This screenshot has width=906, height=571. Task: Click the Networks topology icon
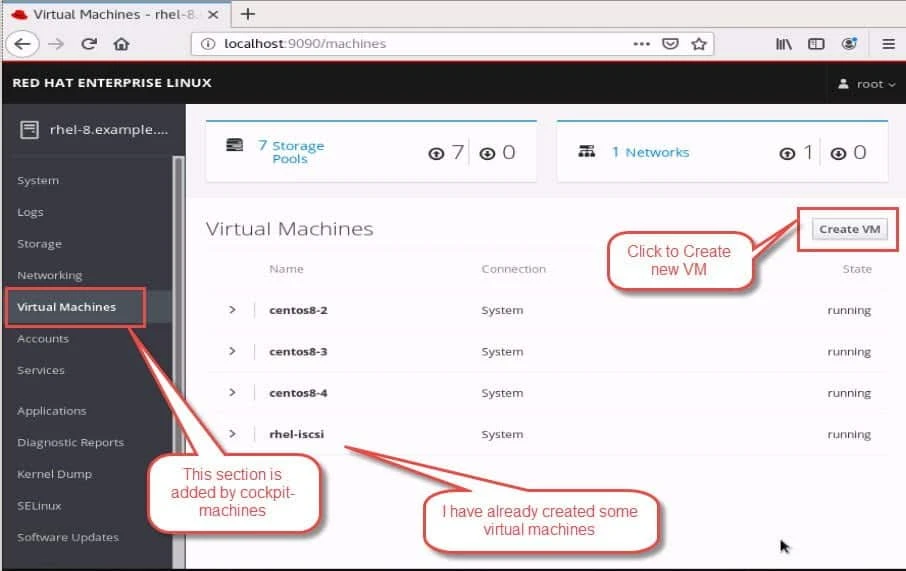(x=586, y=151)
